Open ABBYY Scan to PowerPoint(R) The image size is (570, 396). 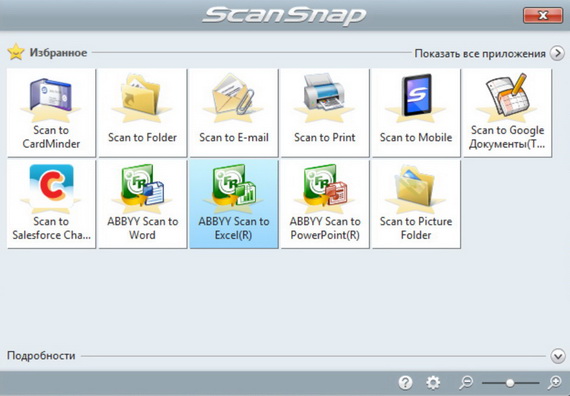(x=325, y=204)
